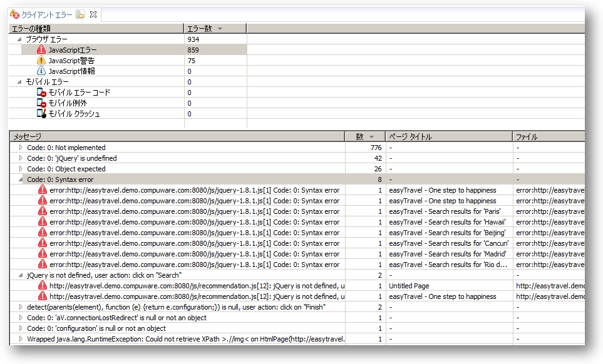Expand the detect(parents(element) error row
This screenshot has height=364, width=603.
(21, 307)
